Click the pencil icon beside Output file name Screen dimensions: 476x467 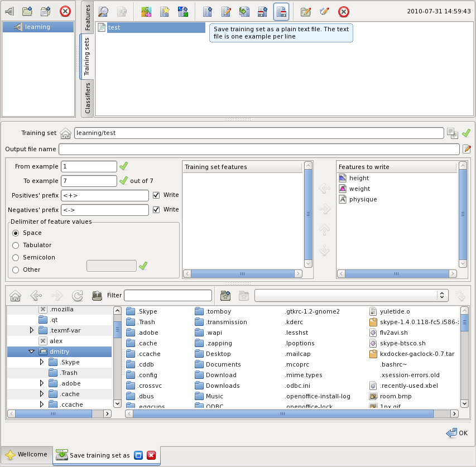(x=467, y=149)
